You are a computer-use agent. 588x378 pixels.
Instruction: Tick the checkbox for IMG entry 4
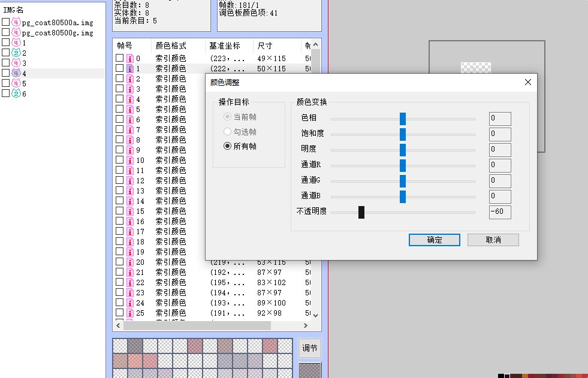coord(5,72)
